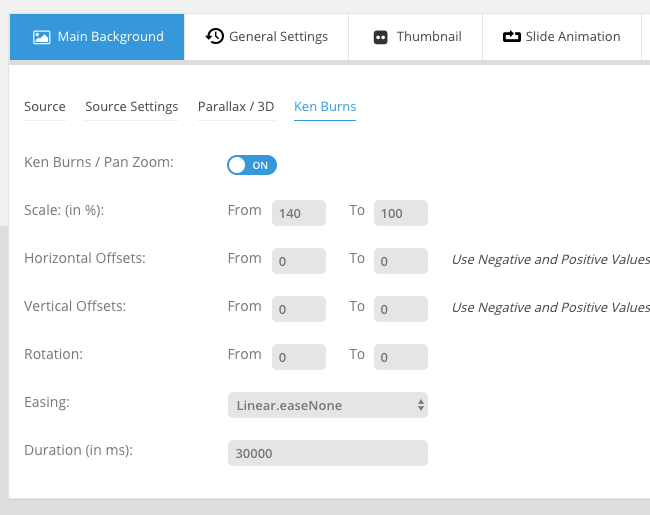Viewport: 650px width, 515px height.
Task: Turn off the Ken Burns toggle
Action: [252, 165]
